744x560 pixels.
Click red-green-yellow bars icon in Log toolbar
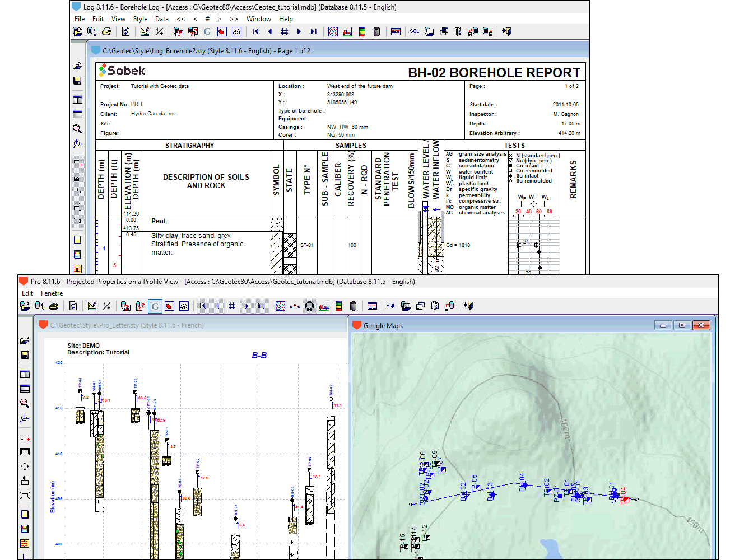362,32
